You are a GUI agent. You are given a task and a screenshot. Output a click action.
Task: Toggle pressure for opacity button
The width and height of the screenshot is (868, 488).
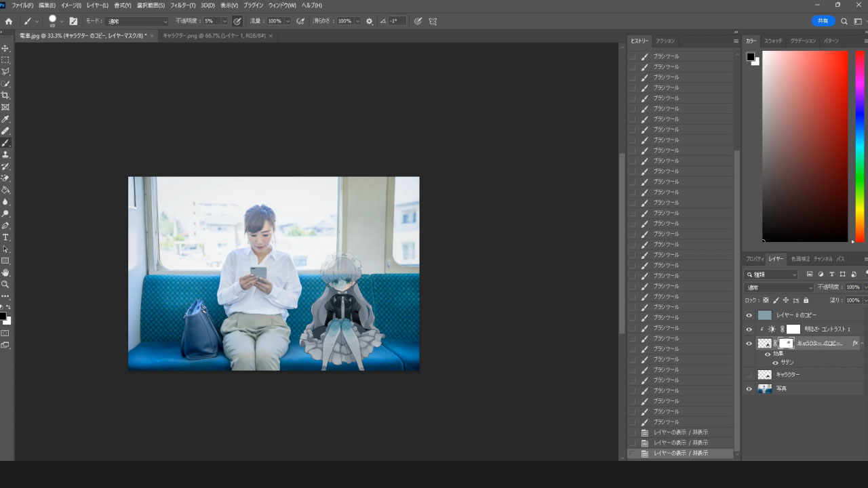[237, 21]
